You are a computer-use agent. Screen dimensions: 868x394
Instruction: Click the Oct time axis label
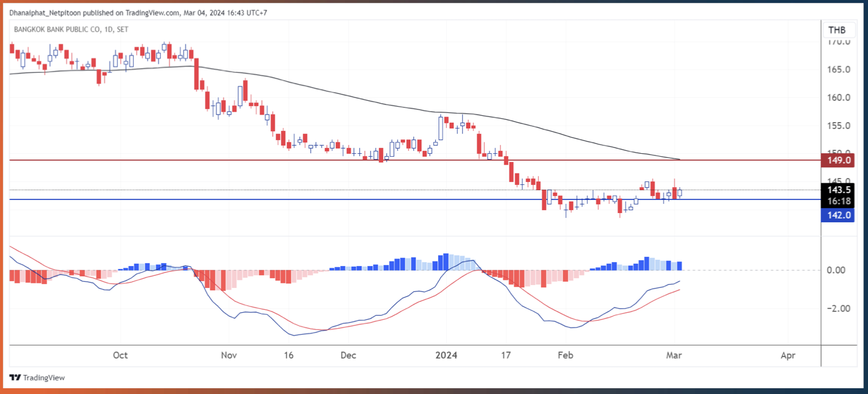pos(120,355)
